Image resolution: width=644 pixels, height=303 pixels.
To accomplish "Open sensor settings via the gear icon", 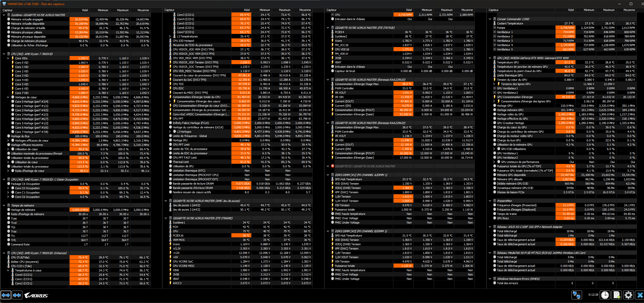I will point(628,295).
